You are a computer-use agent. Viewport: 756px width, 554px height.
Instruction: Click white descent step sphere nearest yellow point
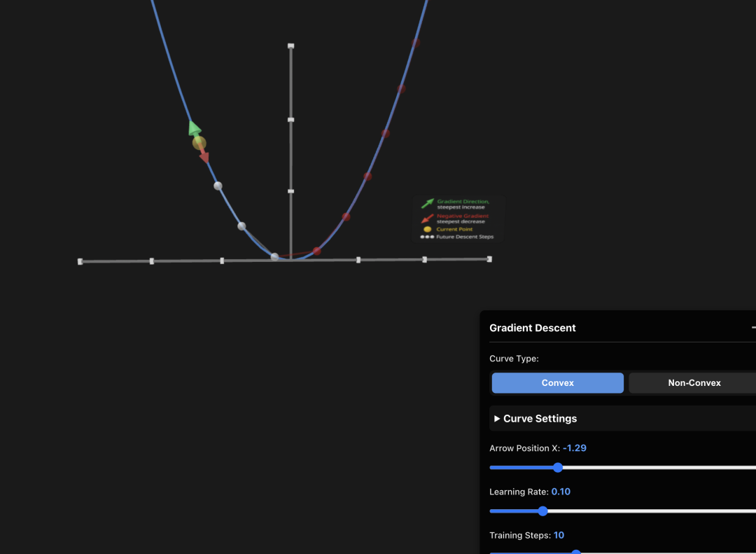(218, 186)
